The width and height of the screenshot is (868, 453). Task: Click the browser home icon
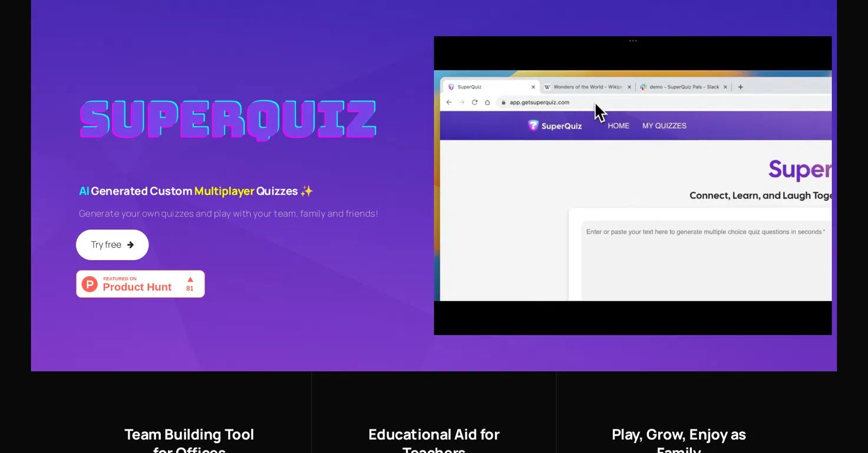pos(487,102)
